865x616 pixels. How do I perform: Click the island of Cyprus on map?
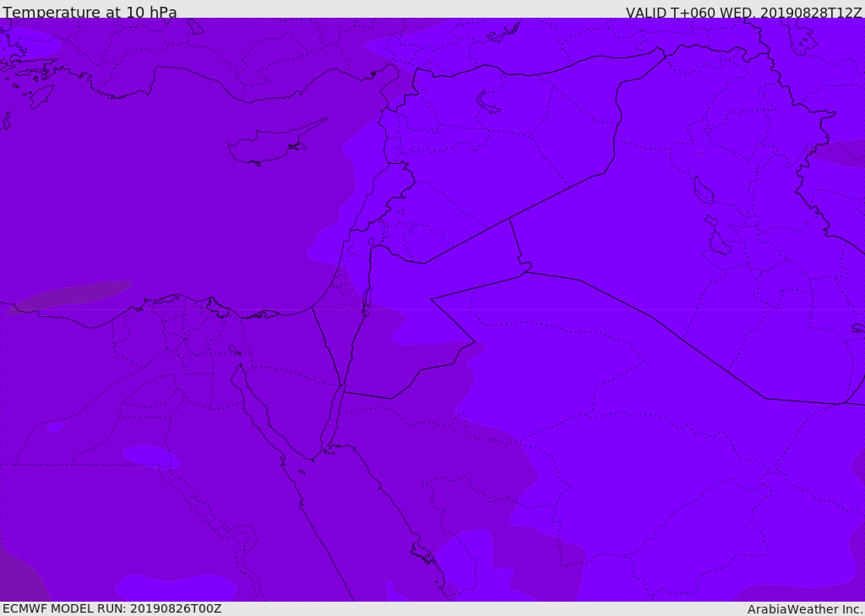pos(277,143)
